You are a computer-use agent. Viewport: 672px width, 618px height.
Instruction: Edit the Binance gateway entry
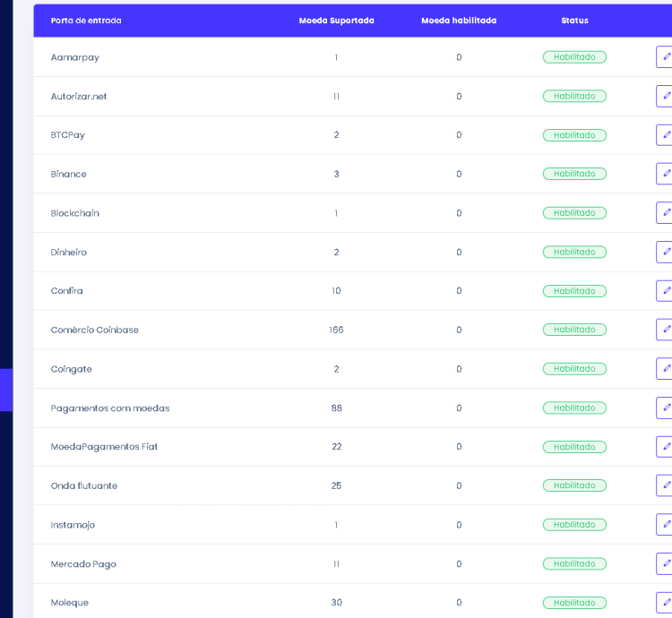tap(665, 174)
